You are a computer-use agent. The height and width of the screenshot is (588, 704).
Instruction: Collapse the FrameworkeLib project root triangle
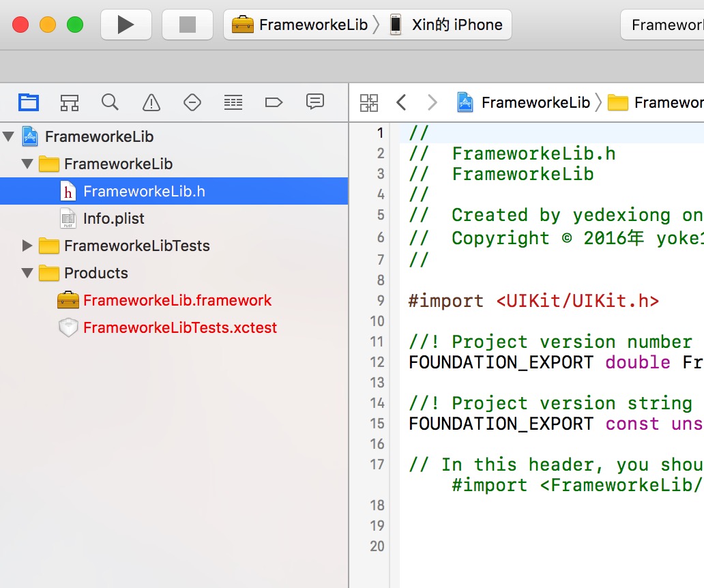tap(9, 136)
